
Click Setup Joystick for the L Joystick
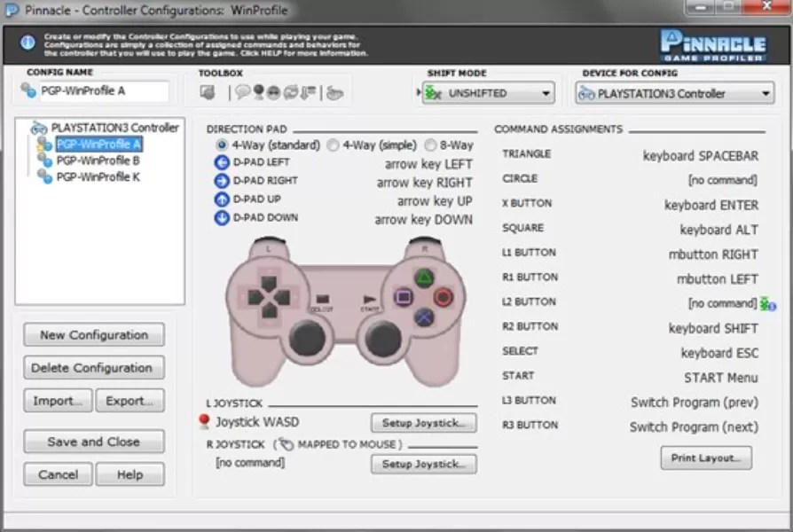tap(424, 423)
